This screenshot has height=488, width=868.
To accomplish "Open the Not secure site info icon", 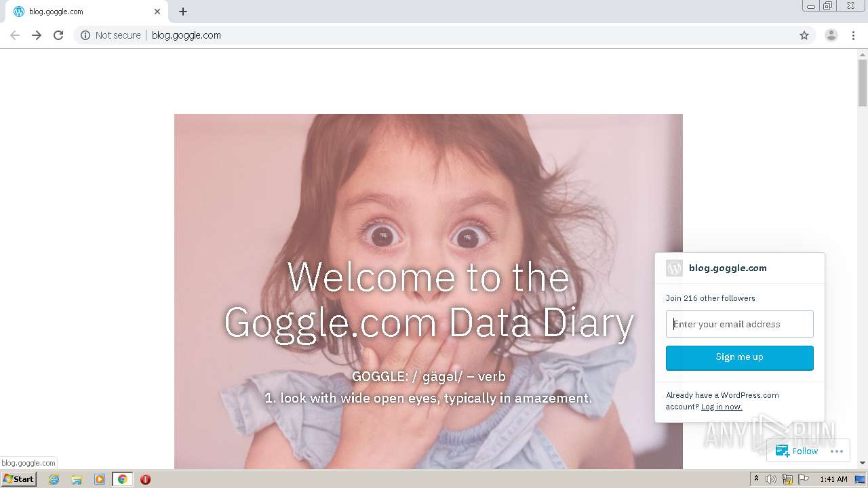I will click(85, 35).
